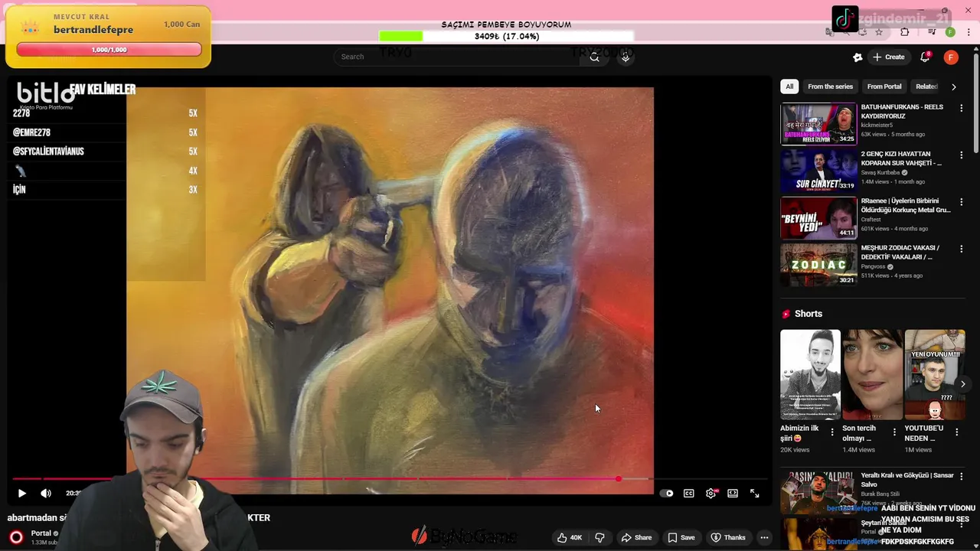Click the TikTok logo overlay
This screenshot has width=980, height=551.
pyautogui.click(x=845, y=19)
